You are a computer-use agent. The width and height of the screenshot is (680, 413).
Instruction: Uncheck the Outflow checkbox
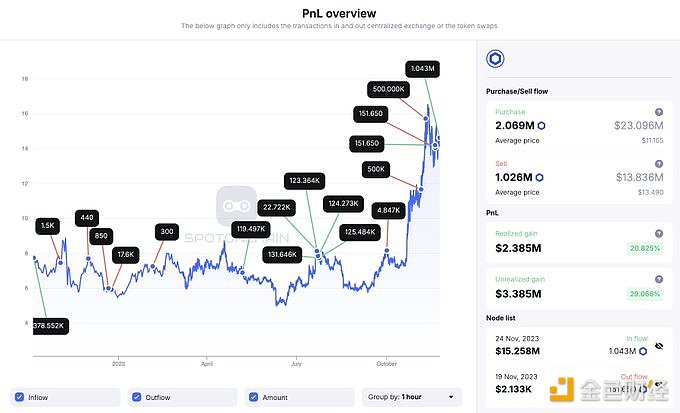(x=137, y=397)
